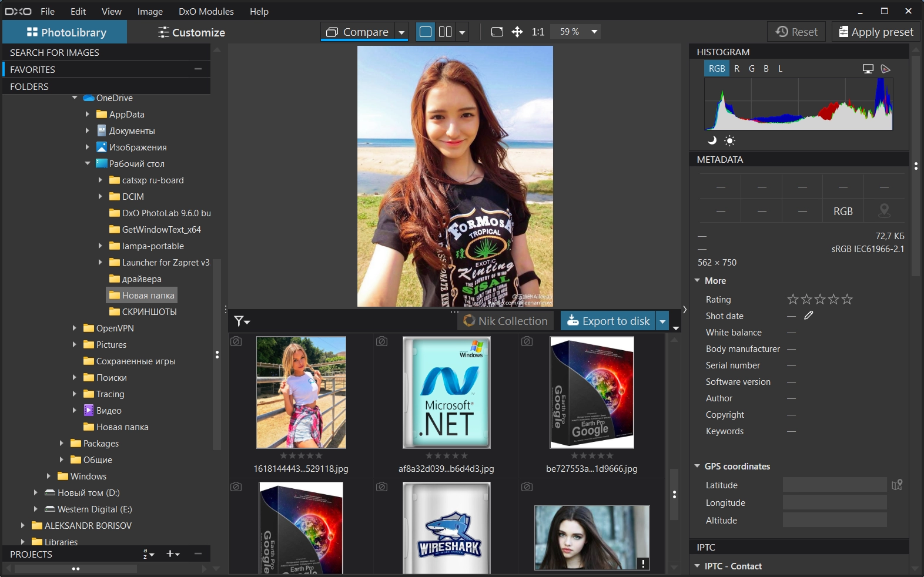Toggle single image view mode
Viewport: 924px width, 577px height.
426,32
